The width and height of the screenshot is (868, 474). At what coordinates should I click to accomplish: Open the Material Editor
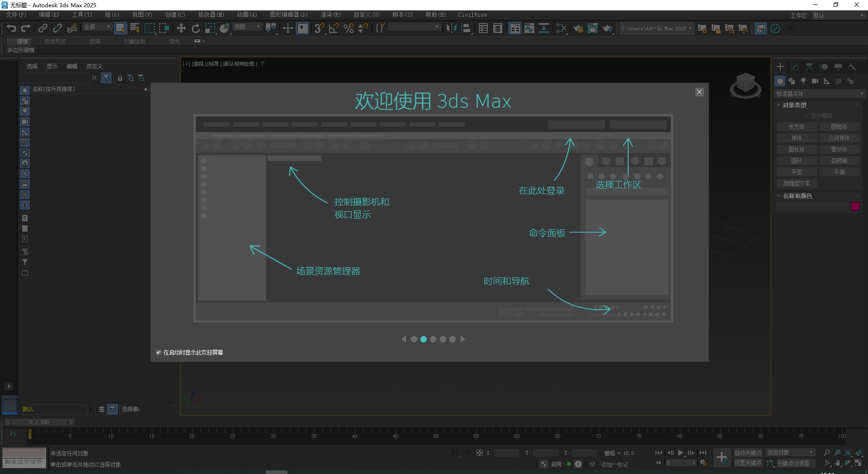click(x=593, y=28)
